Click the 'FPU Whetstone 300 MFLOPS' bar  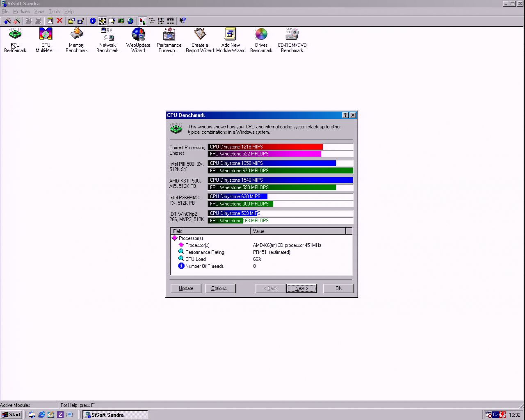point(281,204)
